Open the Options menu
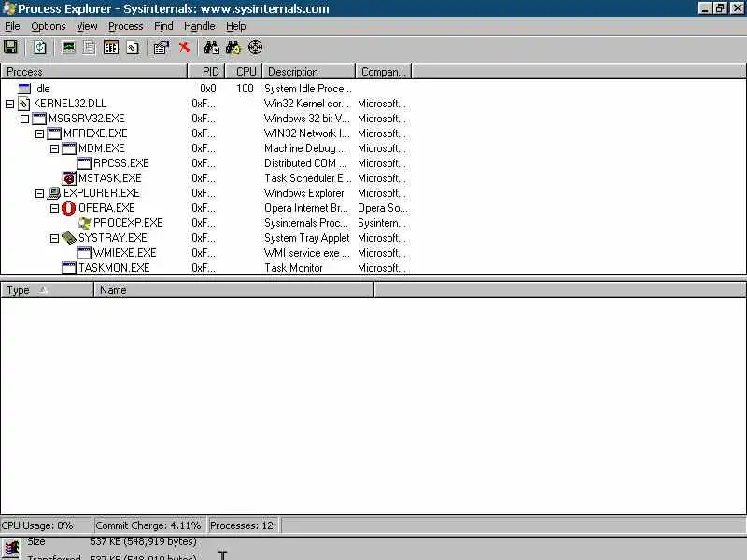Viewport: 747px width, 560px height. pyautogui.click(x=49, y=26)
